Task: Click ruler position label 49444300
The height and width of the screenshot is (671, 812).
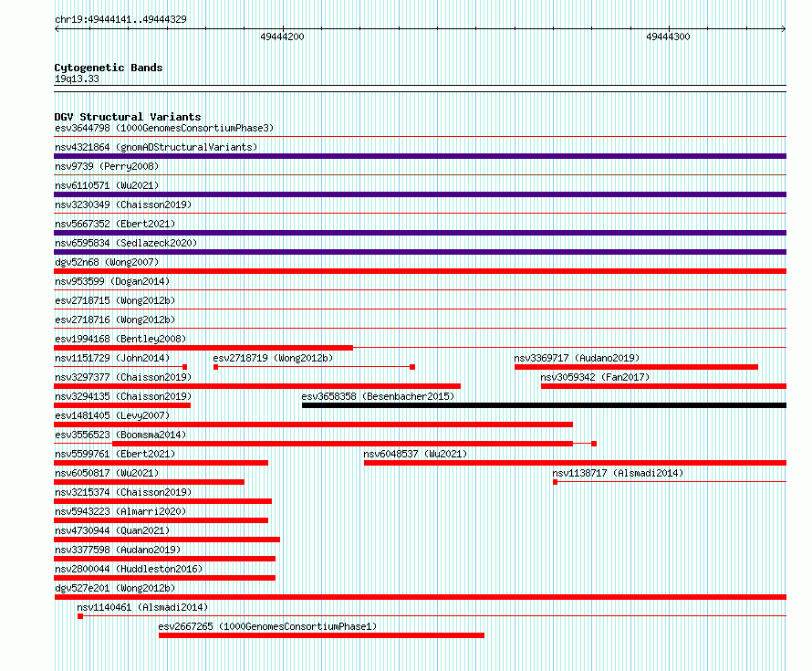Action: tap(668, 37)
